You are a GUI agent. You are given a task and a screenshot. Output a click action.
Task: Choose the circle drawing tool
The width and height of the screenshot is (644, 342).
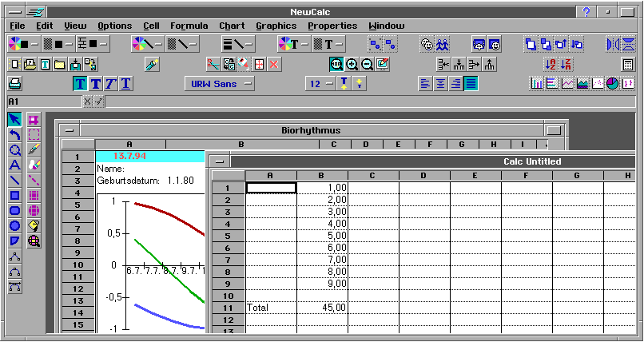[14, 225]
